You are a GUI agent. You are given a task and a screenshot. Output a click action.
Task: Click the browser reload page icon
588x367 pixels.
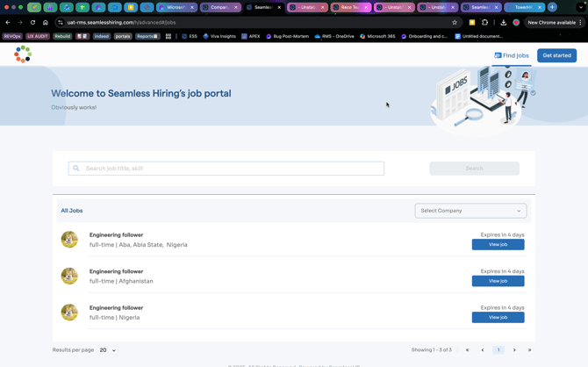click(32, 22)
